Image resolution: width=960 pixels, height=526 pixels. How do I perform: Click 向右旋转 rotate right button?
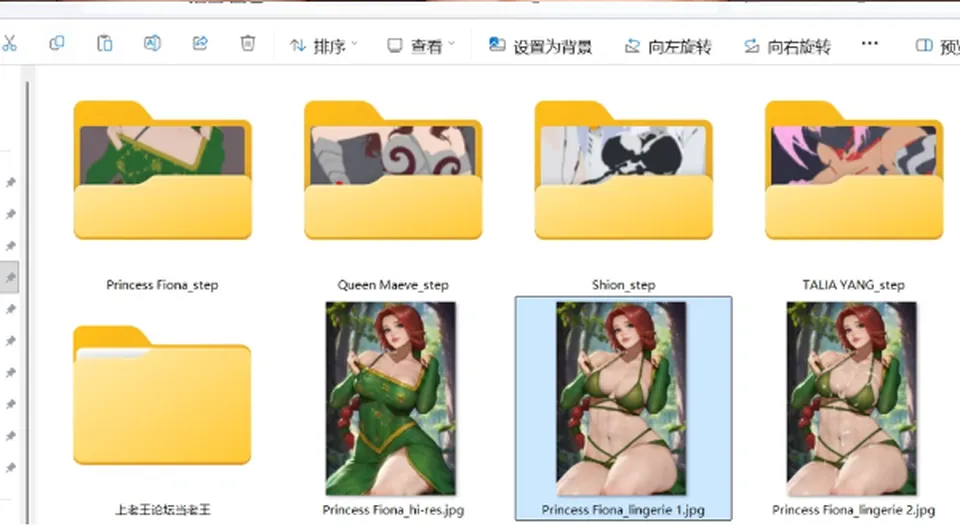click(x=787, y=46)
